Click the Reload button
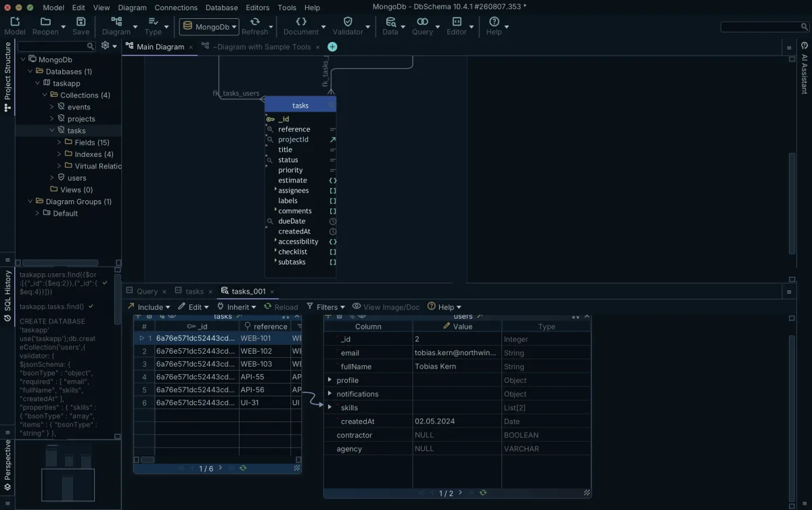The width and height of the screenshot is (812, 510). tap(281, 307)
